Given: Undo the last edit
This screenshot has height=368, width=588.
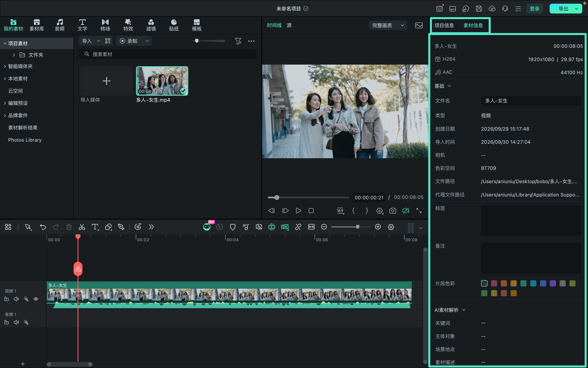Looking at the screenshot, I should coord(43,227).
